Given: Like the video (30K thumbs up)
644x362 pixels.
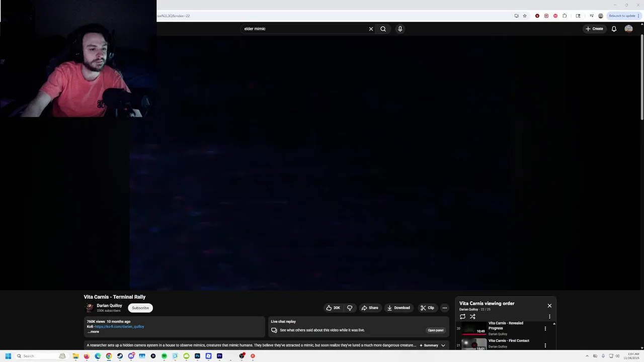Looking at the screenshot, I should click(x=333, y=308).
